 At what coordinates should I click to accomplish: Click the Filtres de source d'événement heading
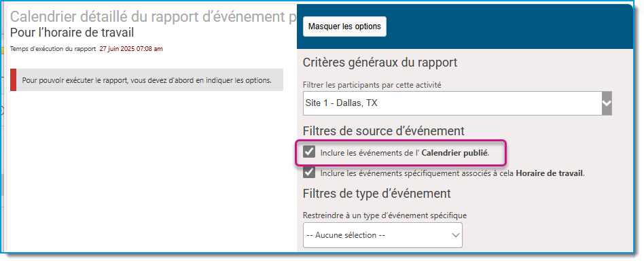[384, 131]
